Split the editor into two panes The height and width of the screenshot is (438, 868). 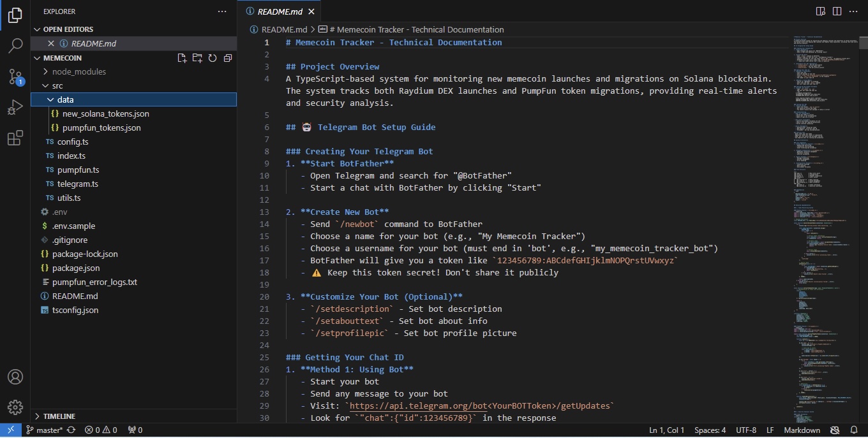tap(837, 11)
